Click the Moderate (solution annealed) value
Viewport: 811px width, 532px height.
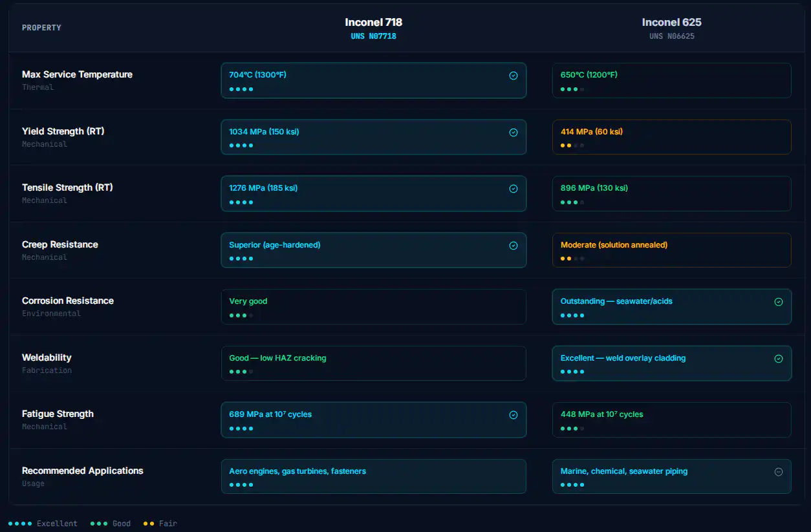point(614,245)
